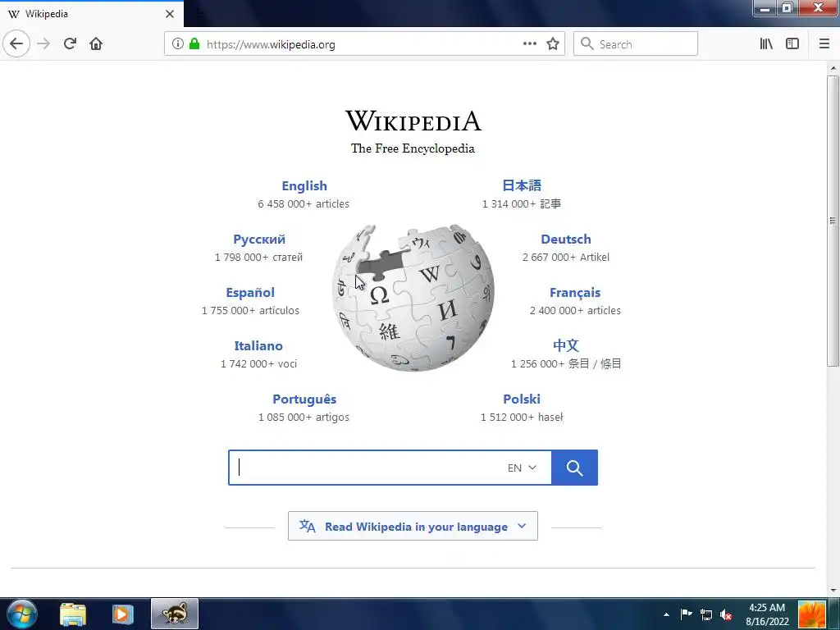Select the Wikipedia browser tab
The width and height of the screenshot is (840, 630).
click(x=92, y=14)
